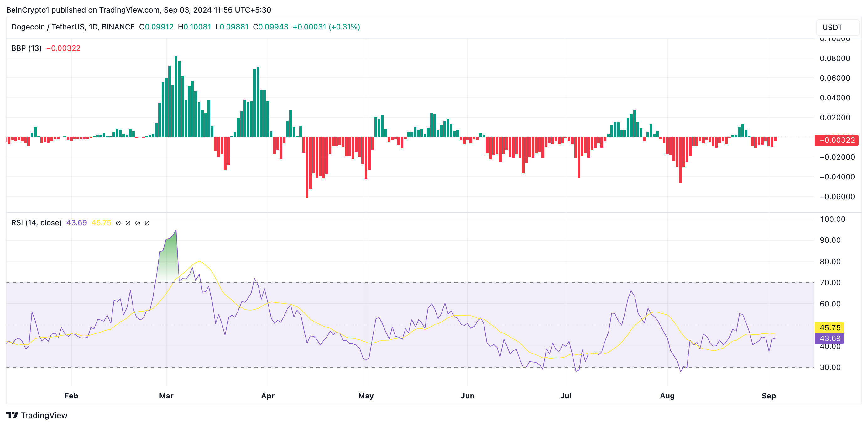This screenshot has height=426, width=868.
Task: Click the BeInCrypto1 publisher link
Action: pos(29,10)
